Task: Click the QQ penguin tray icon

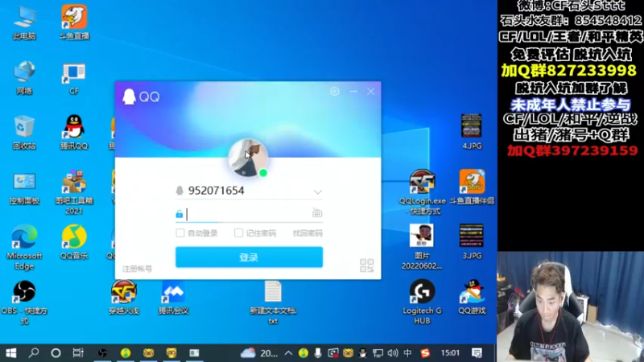Action: click(x=363, y=353)
